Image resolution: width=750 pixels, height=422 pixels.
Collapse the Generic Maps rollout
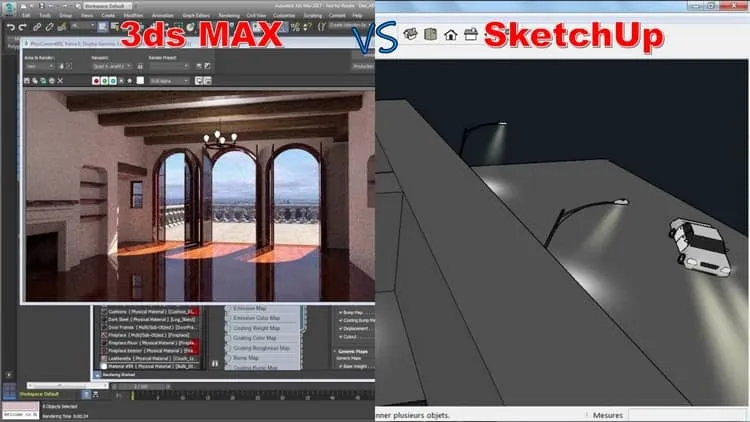[x=351, y=351]
